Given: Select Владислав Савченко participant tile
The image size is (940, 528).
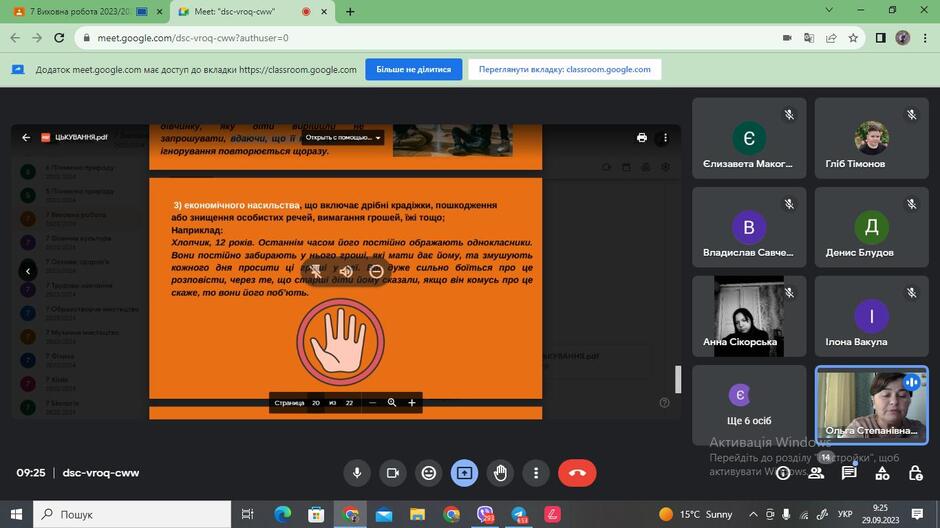Looking at the screenshot, I should (x=749, y=227).
